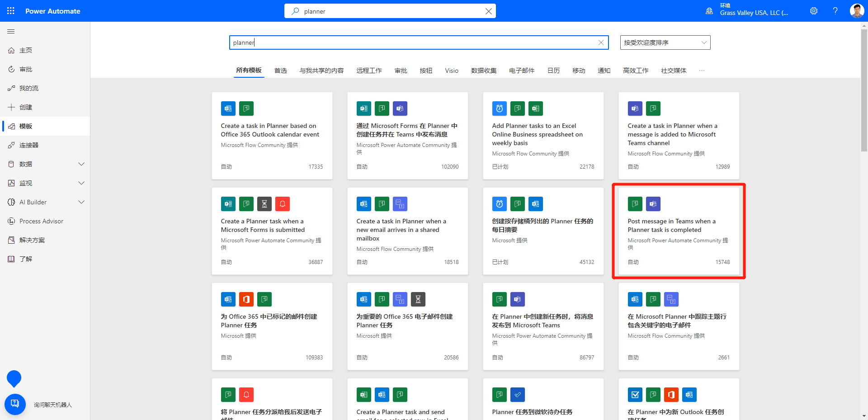Image resolution: width=868 pixels, height=420 pixels.
Task: Click the user profile avatar
Action: [x=856, y=11]
